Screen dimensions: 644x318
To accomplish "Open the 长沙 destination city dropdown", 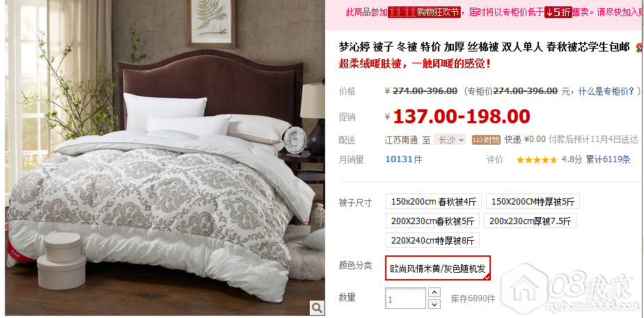I will [x=450, y=140].
